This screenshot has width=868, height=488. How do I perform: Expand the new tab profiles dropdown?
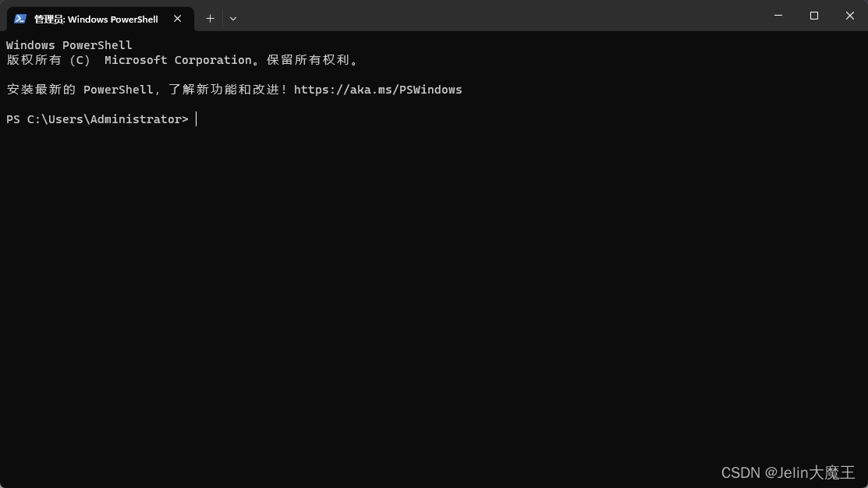[x=233, y=19]
